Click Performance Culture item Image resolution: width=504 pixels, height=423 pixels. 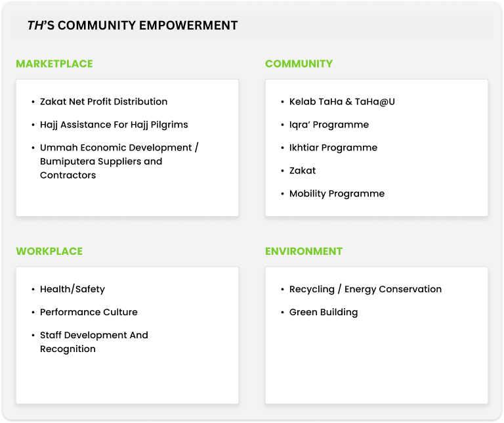(x=89, y=312)
